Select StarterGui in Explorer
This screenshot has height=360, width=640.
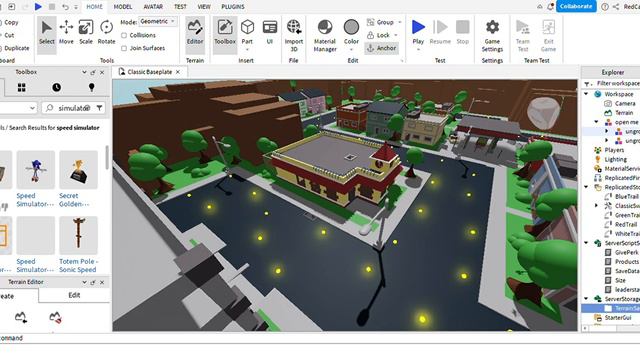[x=618, y=318]
